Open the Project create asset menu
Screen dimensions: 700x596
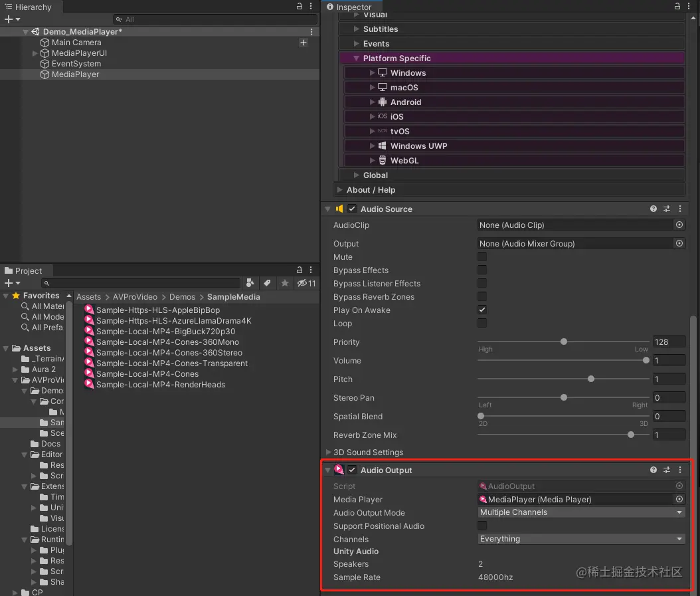click(x=12, y=283)
